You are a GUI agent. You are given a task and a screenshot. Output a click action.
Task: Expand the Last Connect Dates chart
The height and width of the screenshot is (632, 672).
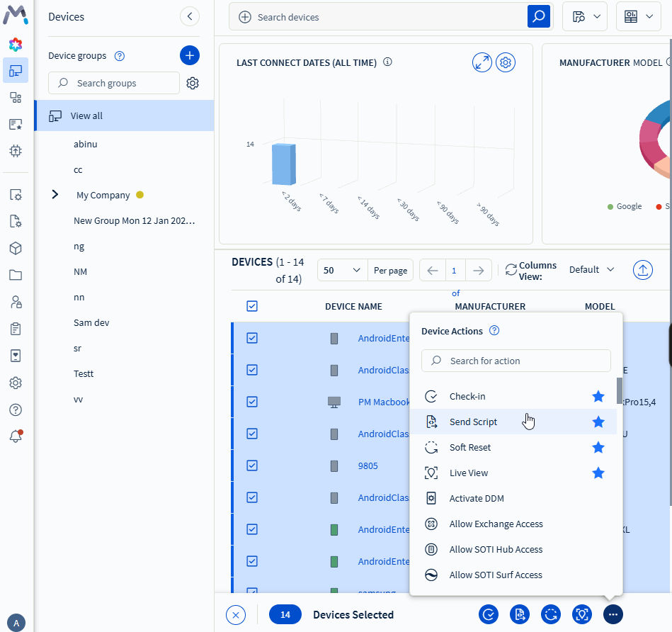pos(482,62)
